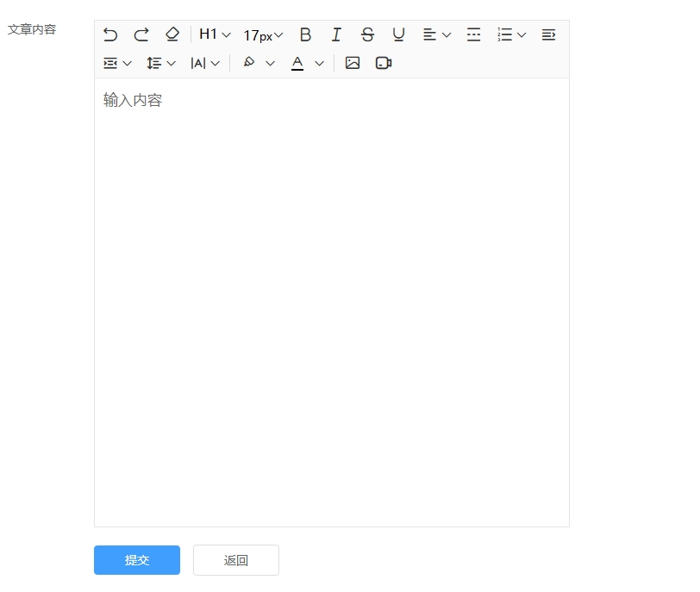Screen dimensions: 700x592
Task: Open the H1 heading dropdown
Action: click(x=214, y=34)
